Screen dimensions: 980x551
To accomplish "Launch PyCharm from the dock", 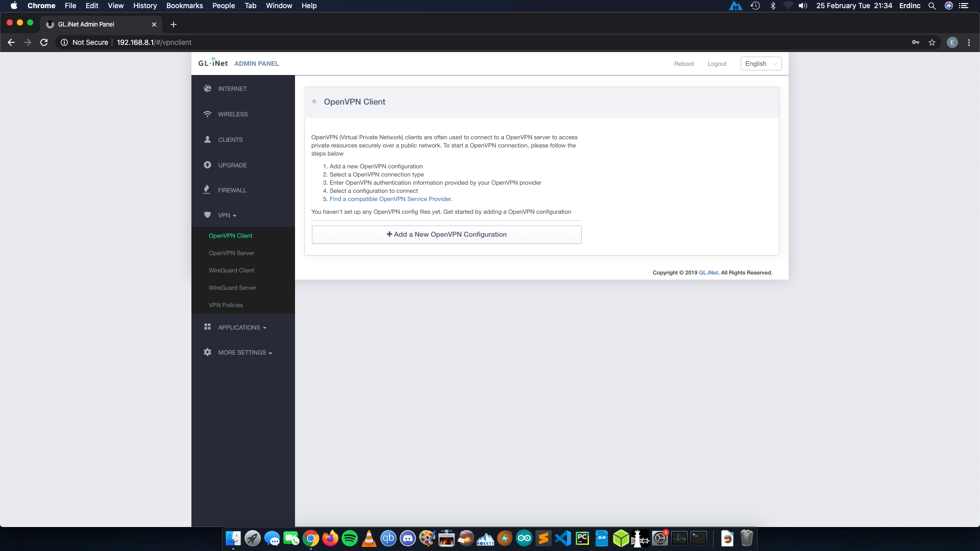I will tap(582, 538).
